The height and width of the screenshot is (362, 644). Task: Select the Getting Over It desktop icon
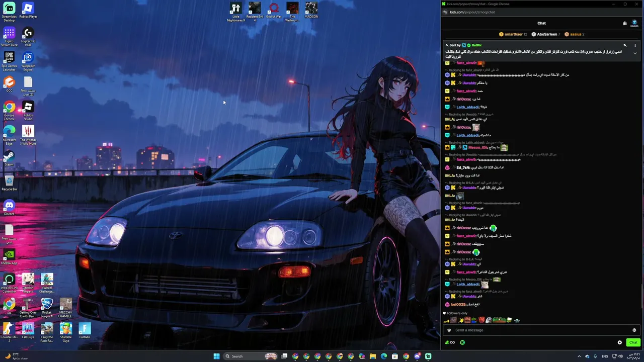(28, 308)
